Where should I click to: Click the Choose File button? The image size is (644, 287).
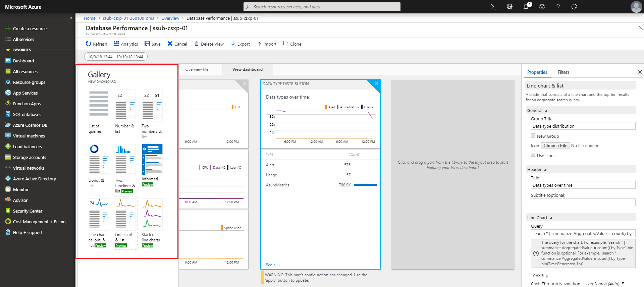555,146
